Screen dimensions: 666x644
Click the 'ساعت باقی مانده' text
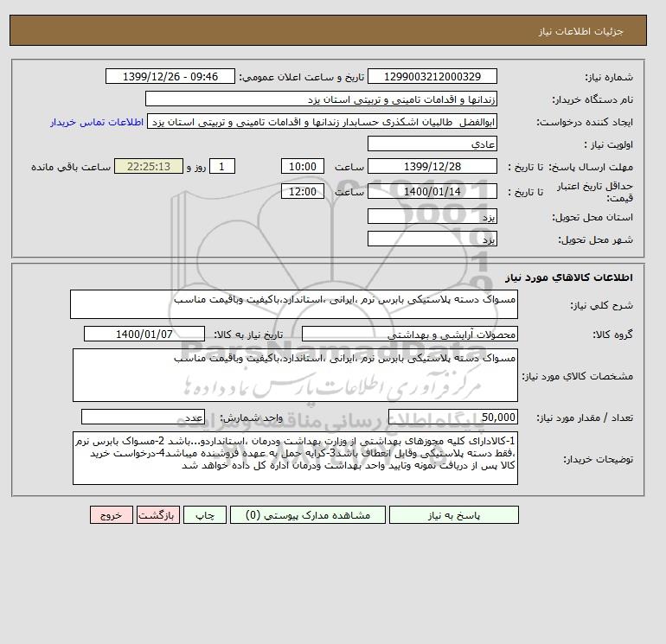[x=71, y=167]
